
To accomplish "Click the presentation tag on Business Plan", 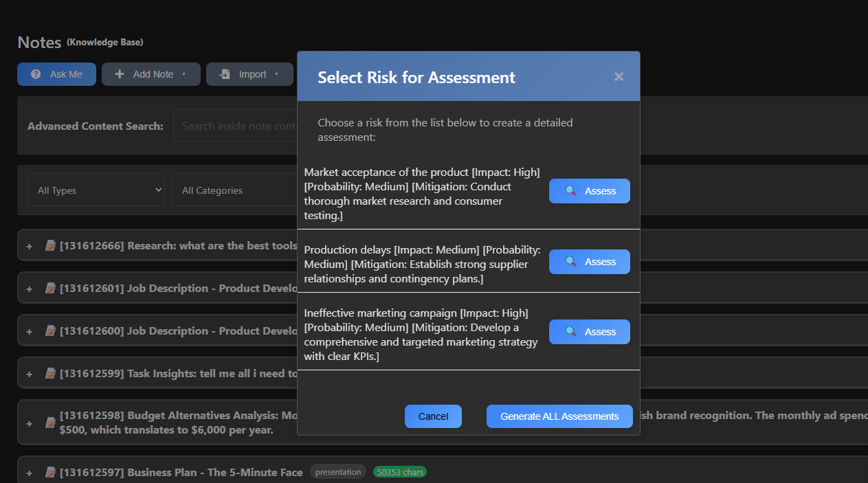I will pos(337,472).
